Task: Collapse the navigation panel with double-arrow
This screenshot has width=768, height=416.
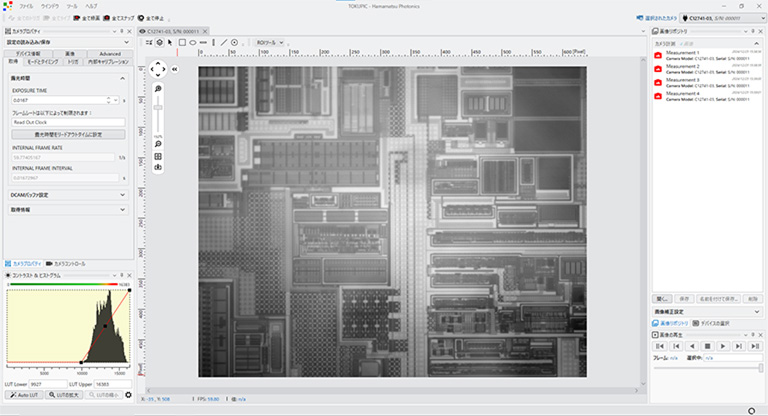Action: point(175,69)
